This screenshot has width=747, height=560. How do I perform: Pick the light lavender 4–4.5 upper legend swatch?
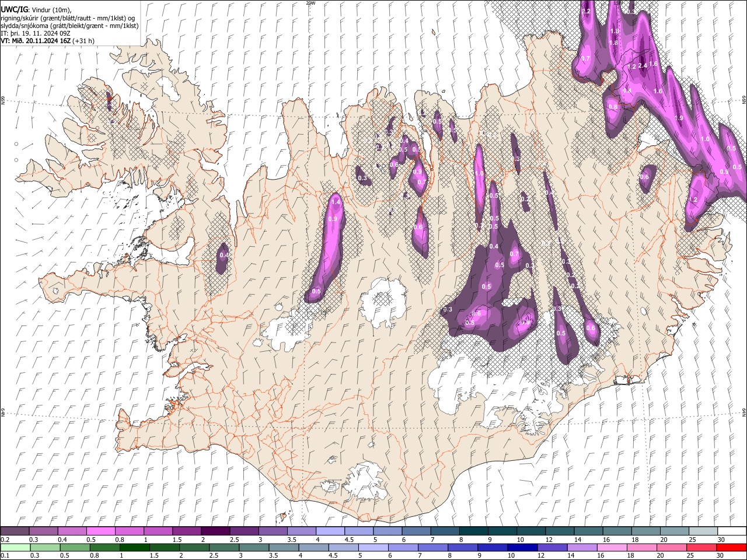tap(330, 531)
